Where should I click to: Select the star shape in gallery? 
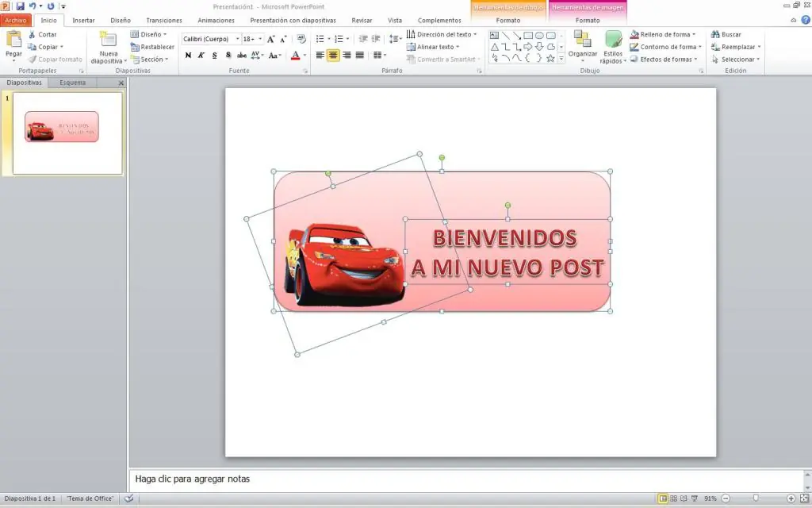coord(550,58)
